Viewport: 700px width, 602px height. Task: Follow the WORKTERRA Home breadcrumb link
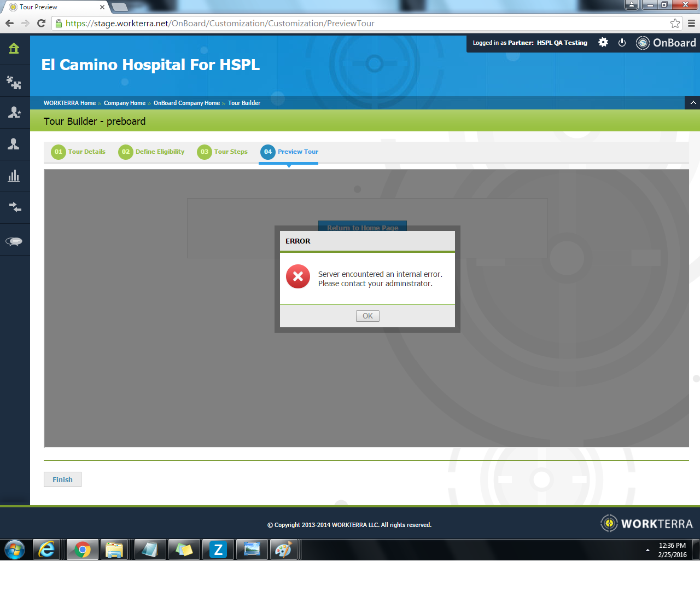point(69,103)
